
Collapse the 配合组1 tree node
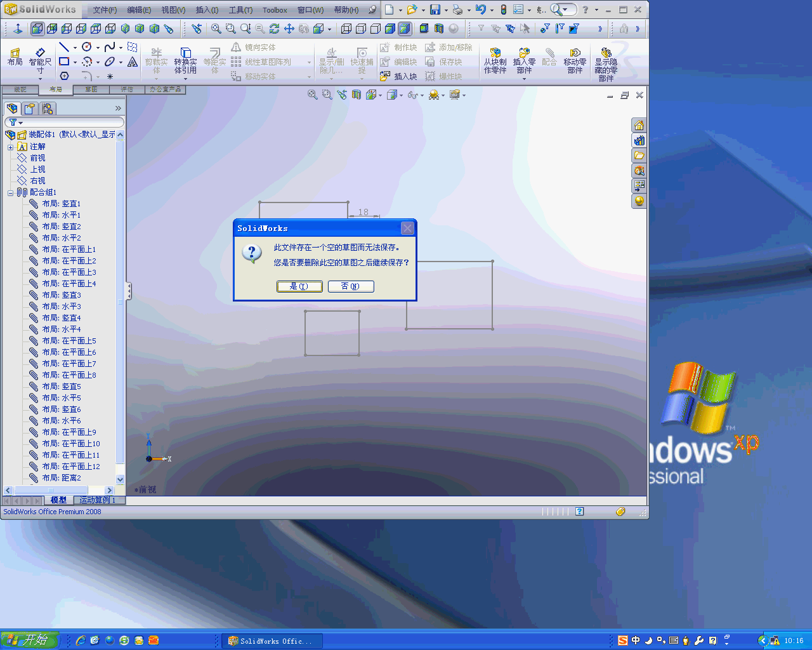10,192
